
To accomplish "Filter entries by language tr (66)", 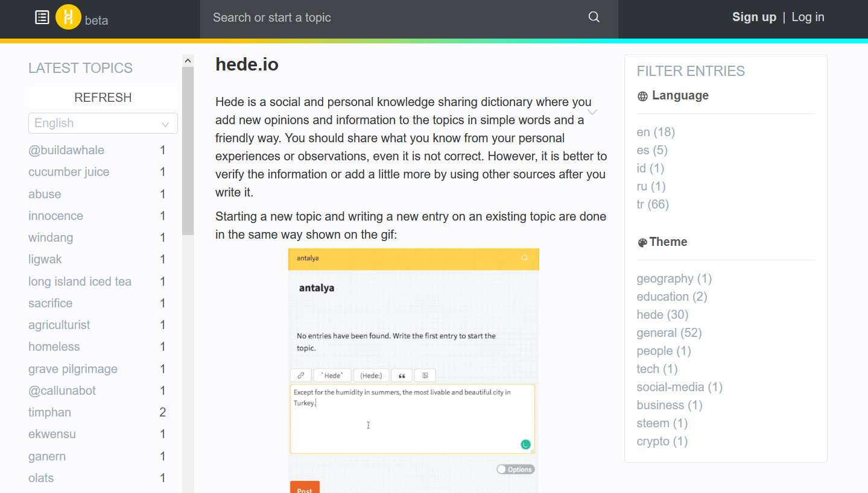I will tap(653, 204).
